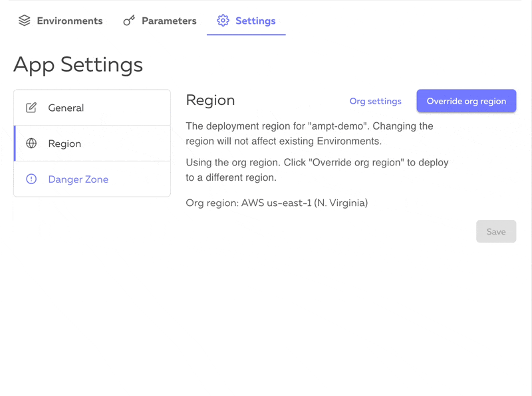Viewport: 532px width, 396px height.
Task: Click the "Using the org region" paragraph
Action: tap(317, 170)
